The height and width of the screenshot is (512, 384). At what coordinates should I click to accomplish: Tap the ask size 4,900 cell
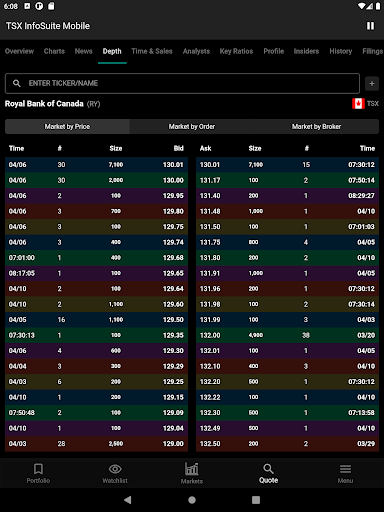coord(256,335)
